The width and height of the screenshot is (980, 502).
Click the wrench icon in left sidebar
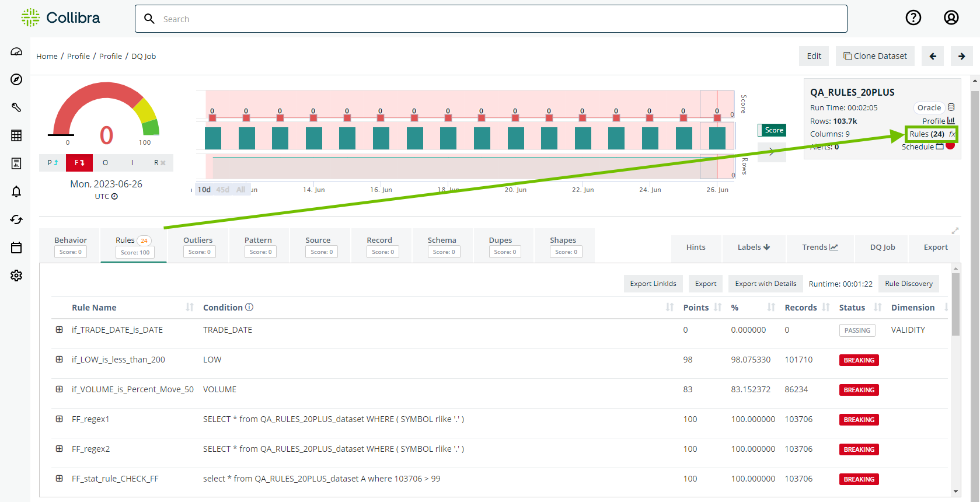(16, 107)
